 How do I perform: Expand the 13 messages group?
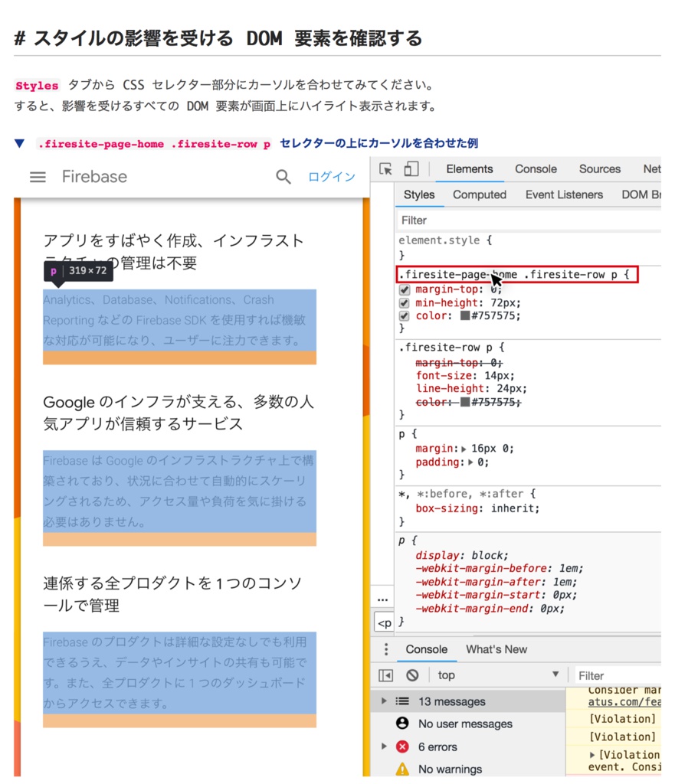[x=384, y=701]
